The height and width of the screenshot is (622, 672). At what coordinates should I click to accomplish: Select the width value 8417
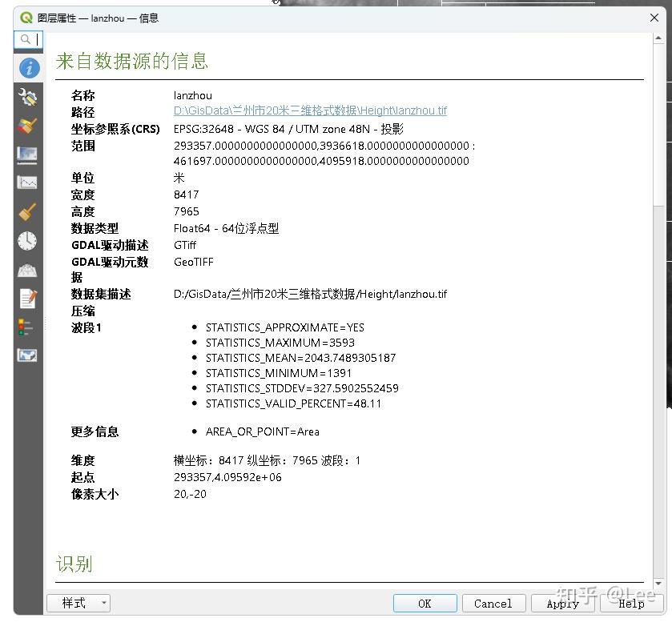[186, 195]
